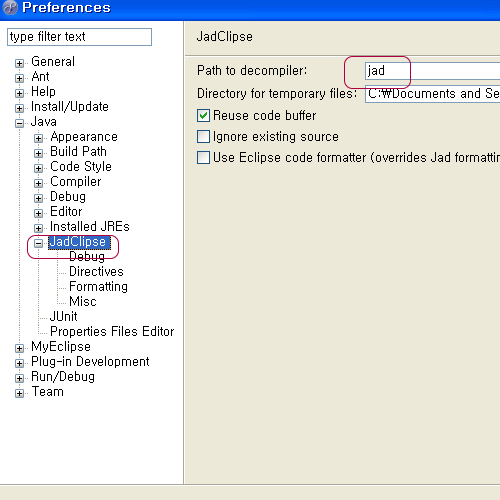Expand the Team preferences node
This screenshot has height=500, width=500.
point(19,393)
